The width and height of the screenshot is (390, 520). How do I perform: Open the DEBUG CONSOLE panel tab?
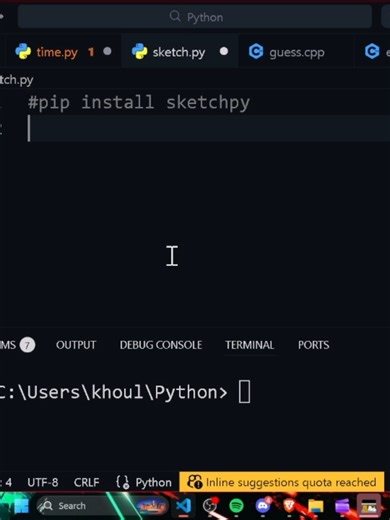[161, 345]
